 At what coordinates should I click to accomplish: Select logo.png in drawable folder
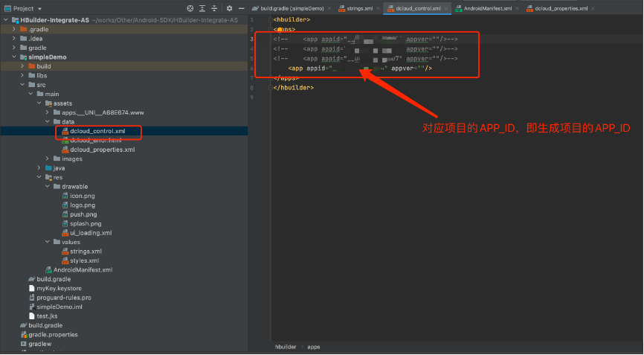click(82, 205)
